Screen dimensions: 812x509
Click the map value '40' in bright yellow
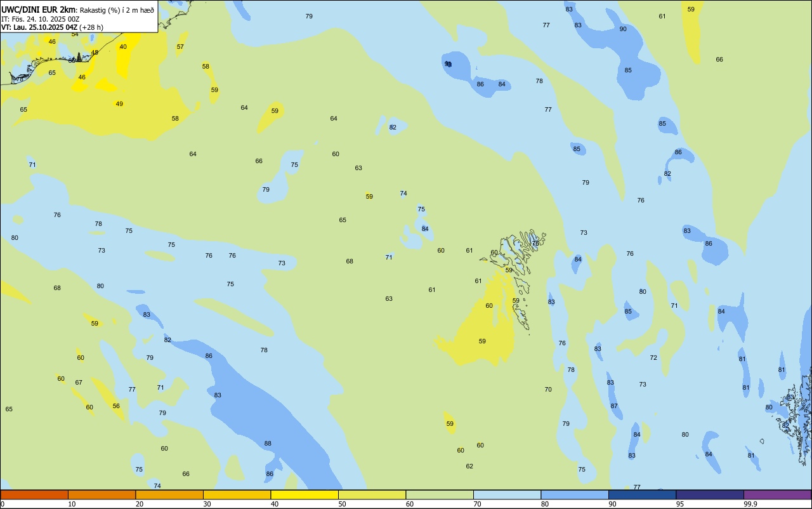click(x=123, y=47)
